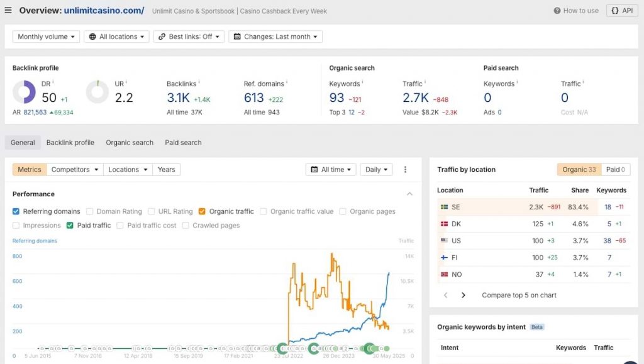Switch to Backlink profile tab
Screen dimensions: 644x364
pyautogui.click(x=70, y=143)
